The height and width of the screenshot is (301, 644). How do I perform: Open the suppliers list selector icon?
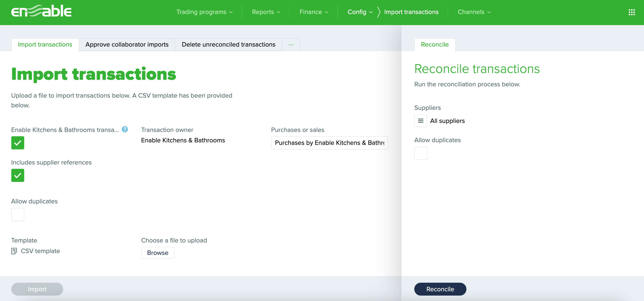(421, 121)
